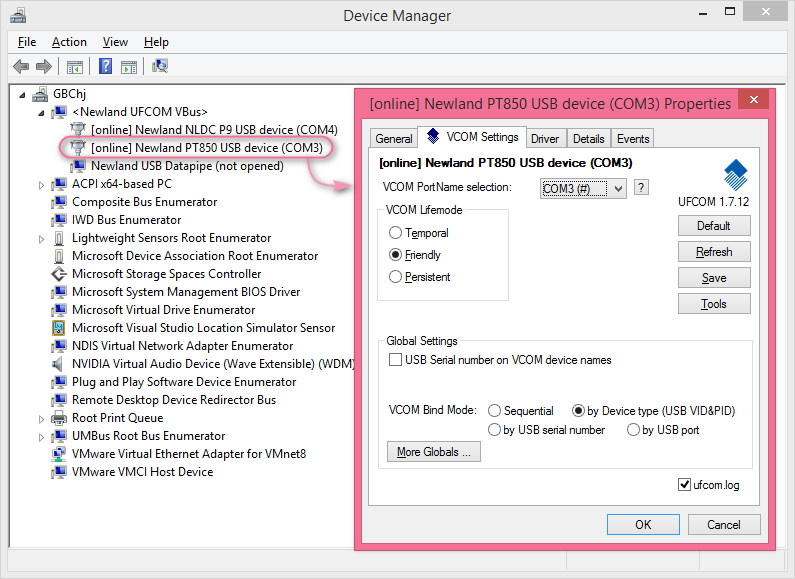Click the More Globals button
Screen dimensions: 795x579
433,452
